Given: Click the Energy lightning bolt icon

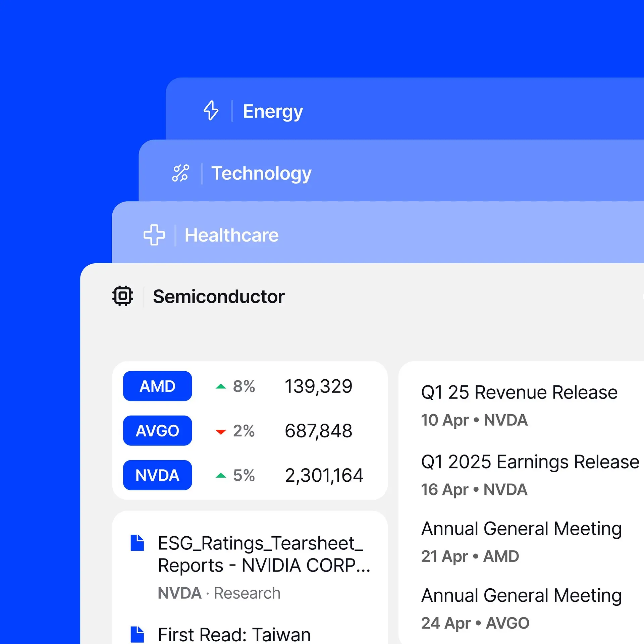Looking at the screenshot, I should (211, 110).
